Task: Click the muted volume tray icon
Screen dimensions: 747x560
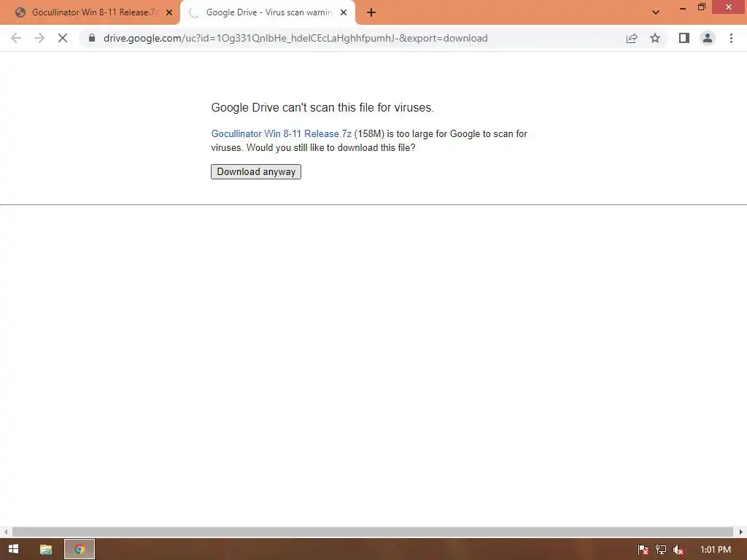Action: tap(678, 550)
